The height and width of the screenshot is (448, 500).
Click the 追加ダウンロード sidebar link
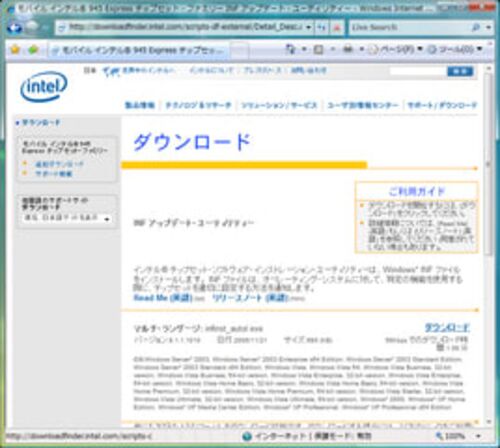(x=59, y=164)
